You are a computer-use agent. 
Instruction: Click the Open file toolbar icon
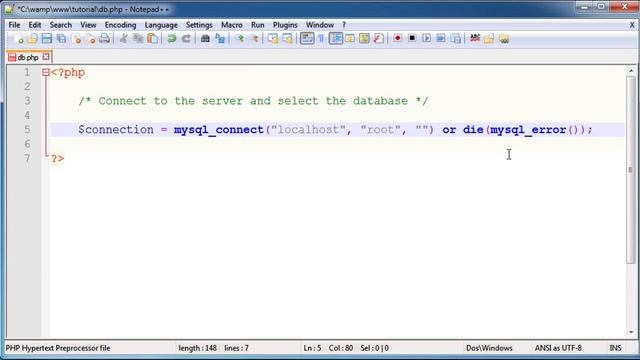(32, 39)
